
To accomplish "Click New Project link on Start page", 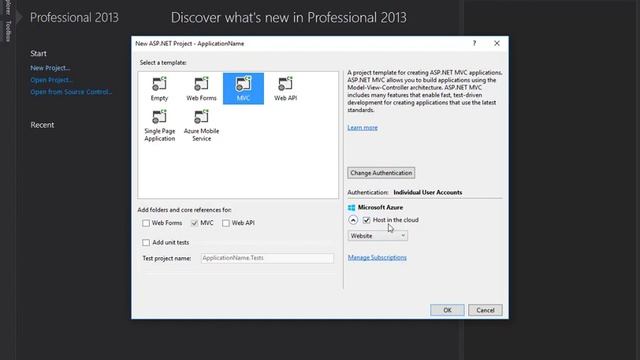I will coord(50,68).
